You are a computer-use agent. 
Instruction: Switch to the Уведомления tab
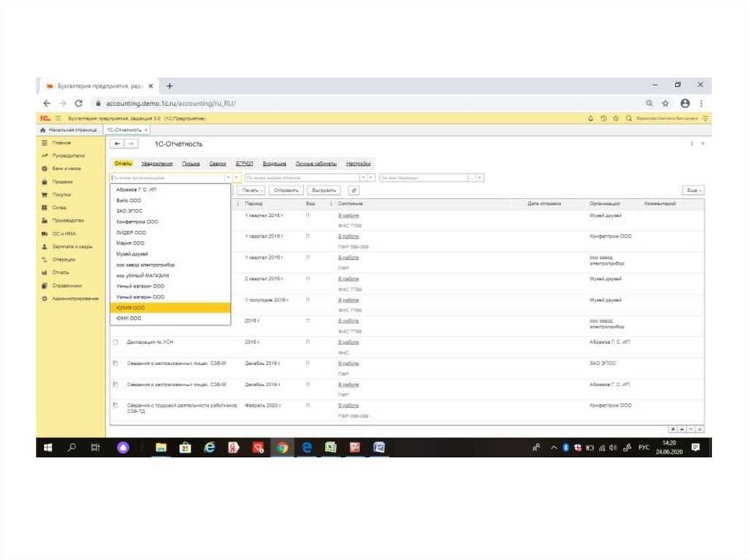(156, 164)
